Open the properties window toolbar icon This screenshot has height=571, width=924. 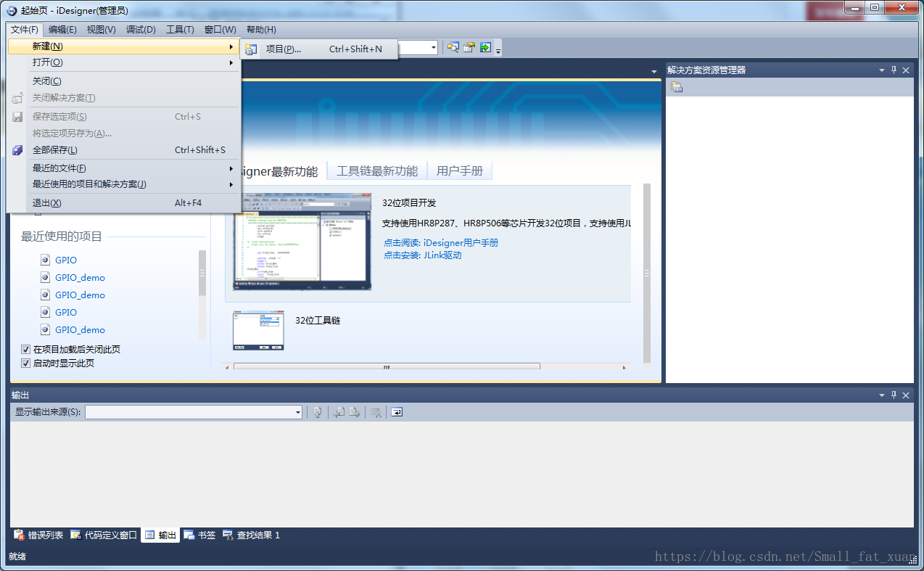pyautogui.click(x=469, y=47)
